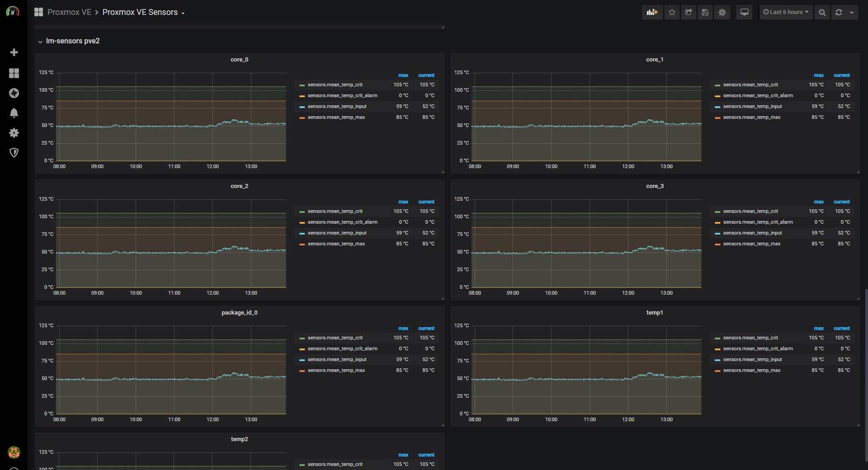
Task: Sort package_id_0 legend by max column
Action: (x=403, y=329)
